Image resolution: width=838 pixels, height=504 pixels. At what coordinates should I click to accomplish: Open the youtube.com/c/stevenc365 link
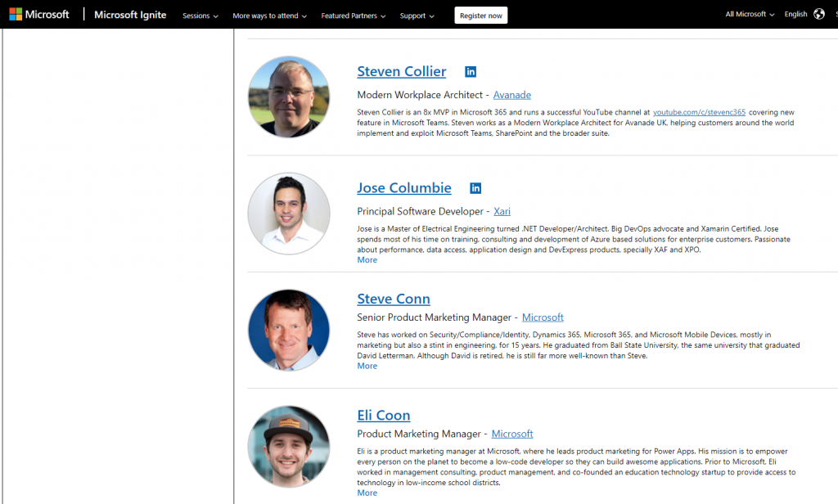coord(699,112)
